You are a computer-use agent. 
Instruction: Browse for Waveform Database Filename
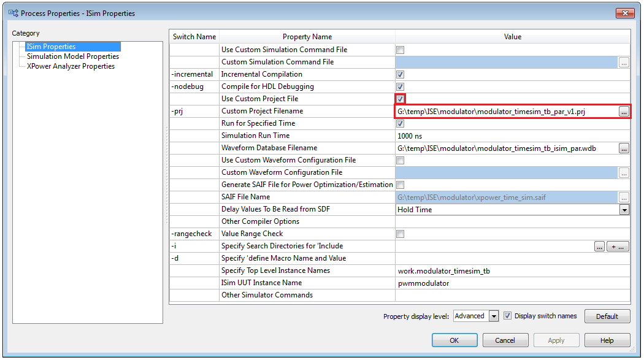(x=624, y=148)
